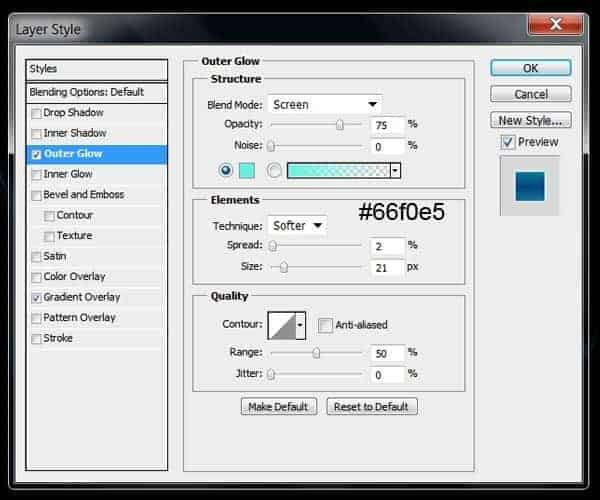The width and height of the screenshot is (600, 500).
Task: Click the Size slider handle
Action: tap(284, 267)
